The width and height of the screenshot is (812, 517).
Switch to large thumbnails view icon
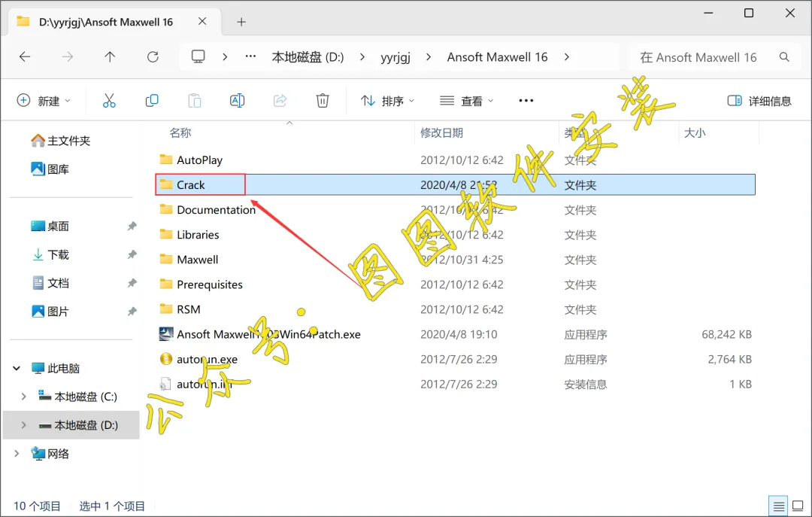point(798,506)
